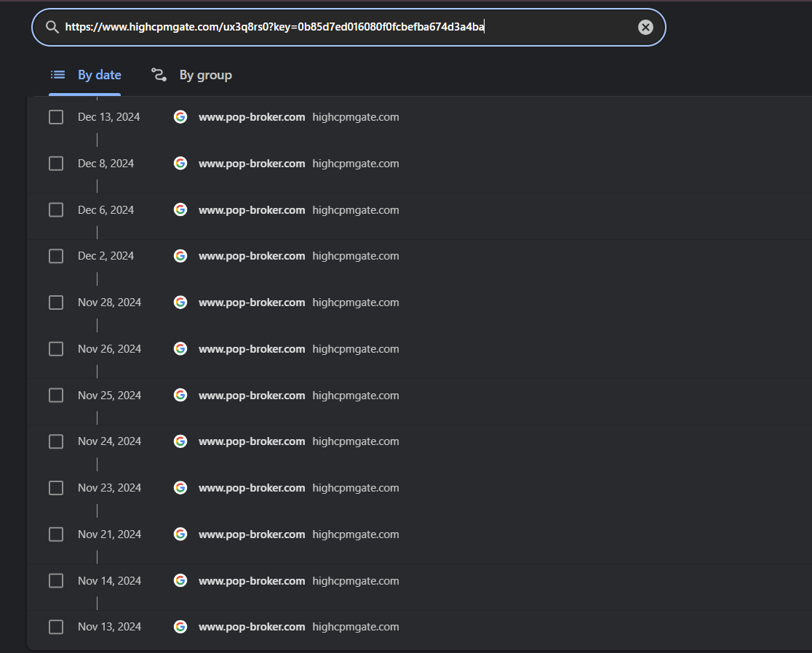Image resolution: width=812 pixels, height=653 pixels.
Task: Select checkbox for Nov 25, 2024 entry
Action: pos(56,396)
